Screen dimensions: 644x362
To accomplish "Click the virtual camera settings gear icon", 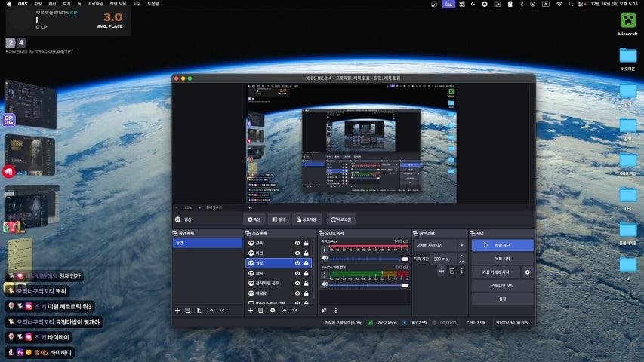I will tap(527, 271).
